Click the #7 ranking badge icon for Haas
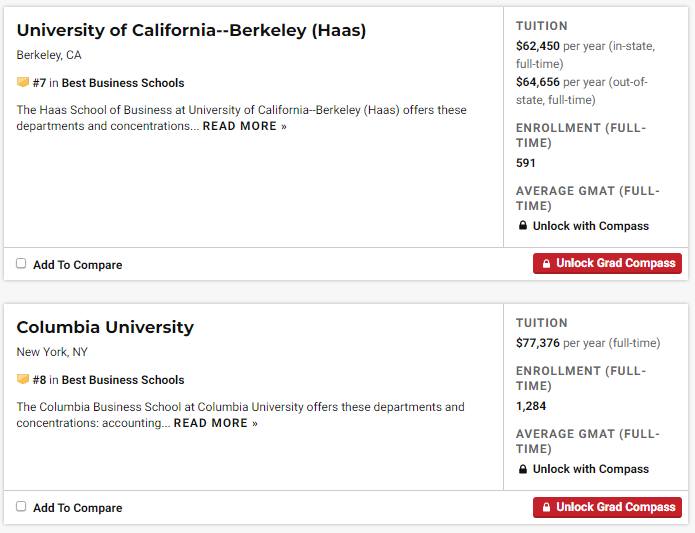This screenshot has width=695, height=533. tap(23, 83)
